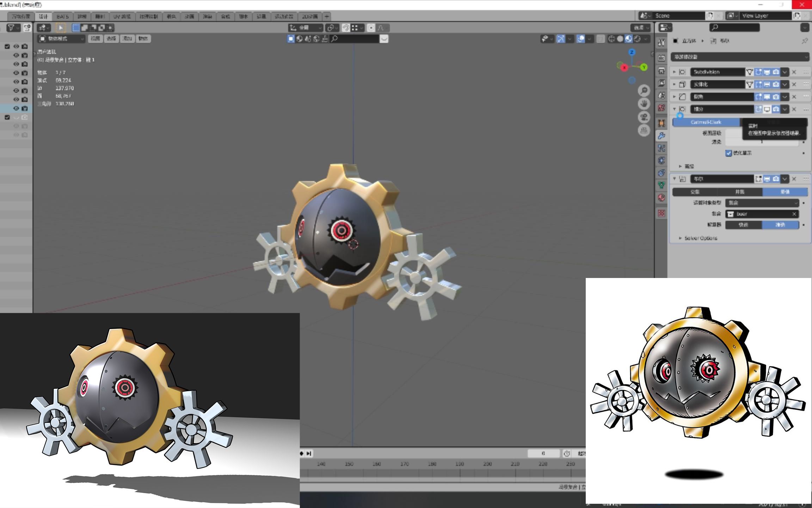The width and height of the screenshot is (812, 508).
Task: Open the viewport Add menu
Action: tap(127, 39)
